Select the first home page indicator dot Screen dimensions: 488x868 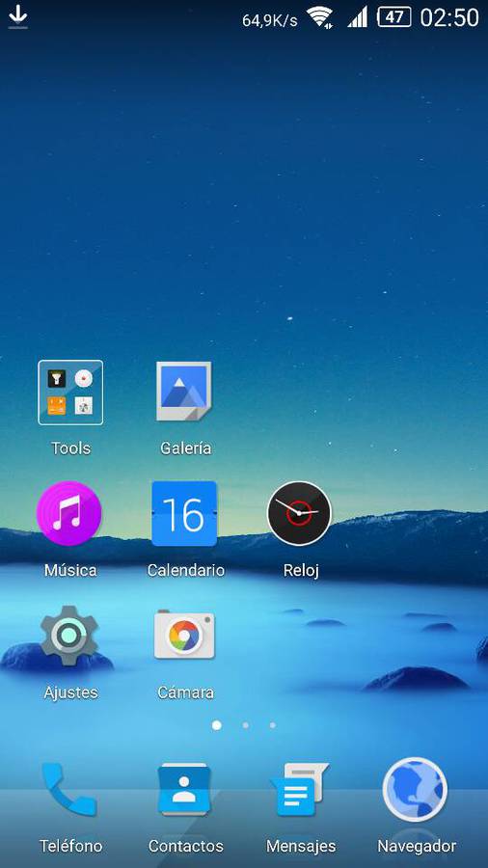[217, 725]
